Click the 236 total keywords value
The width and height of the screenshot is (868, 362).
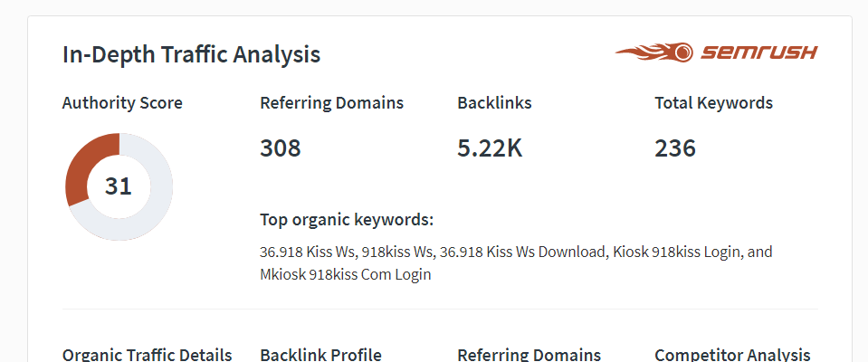coord(675,148)
